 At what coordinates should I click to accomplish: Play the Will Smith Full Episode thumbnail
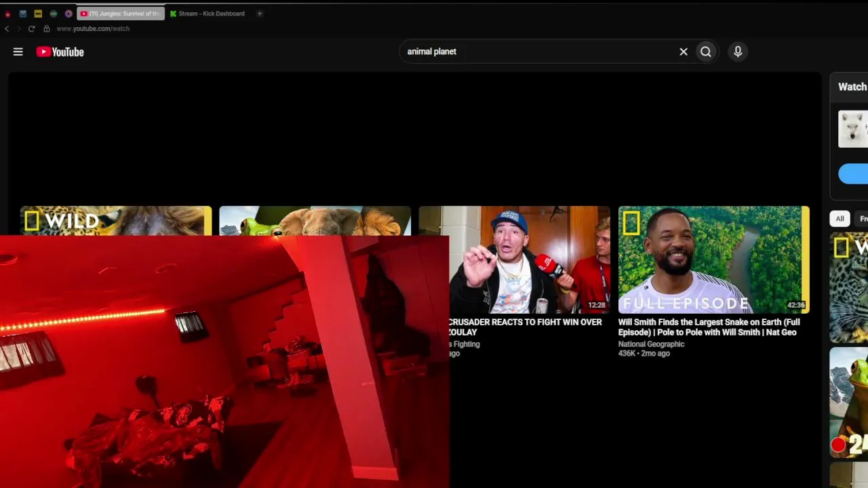[x=713, y=260]
